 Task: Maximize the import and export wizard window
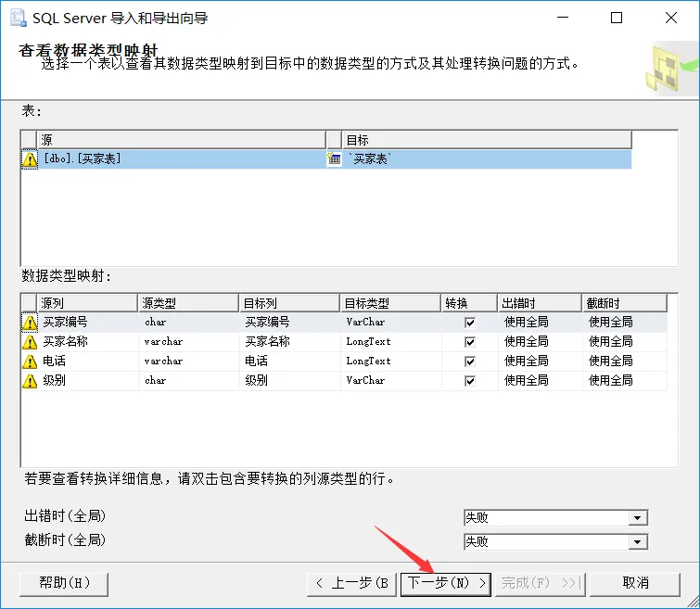[617, 18]
